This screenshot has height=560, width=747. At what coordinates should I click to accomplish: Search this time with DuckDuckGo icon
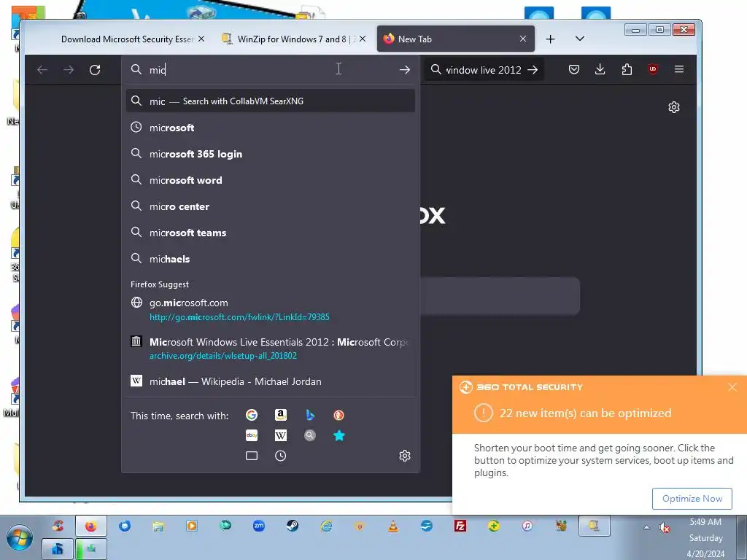coord(338,415)
